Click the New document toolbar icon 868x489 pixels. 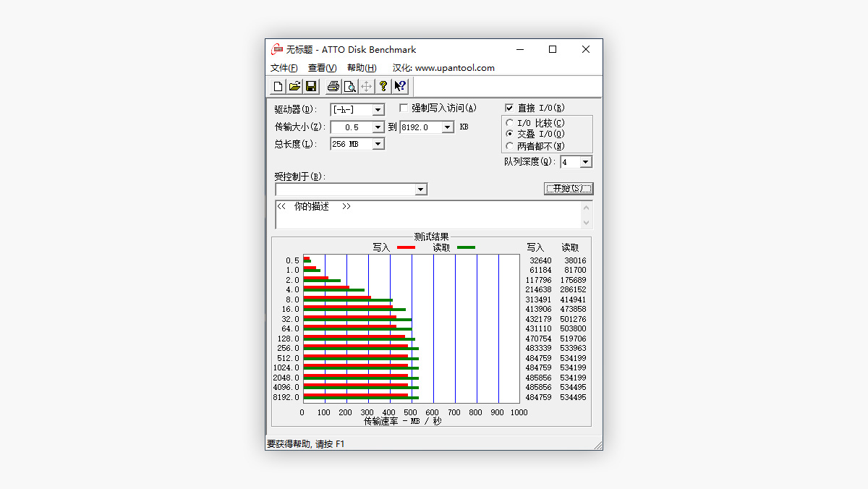(278, 87)
